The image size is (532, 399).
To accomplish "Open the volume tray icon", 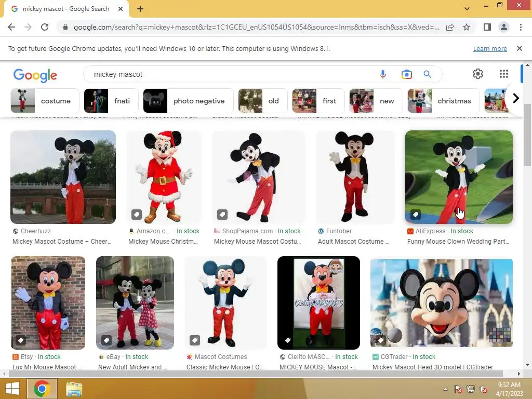I will (x=483, y=389).
